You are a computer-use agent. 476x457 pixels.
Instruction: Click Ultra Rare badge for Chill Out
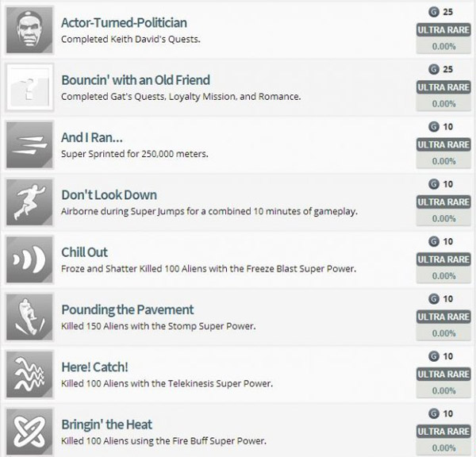pos(443,259)
